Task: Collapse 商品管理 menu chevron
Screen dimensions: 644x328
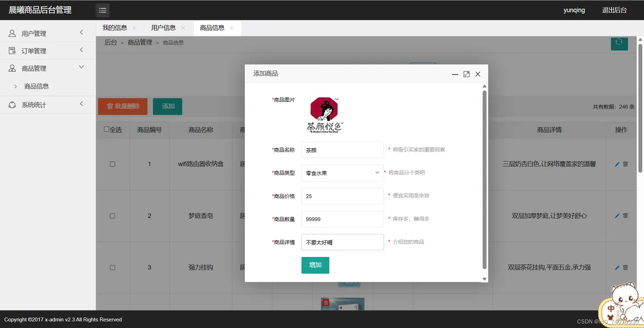Action: (81, 67)
